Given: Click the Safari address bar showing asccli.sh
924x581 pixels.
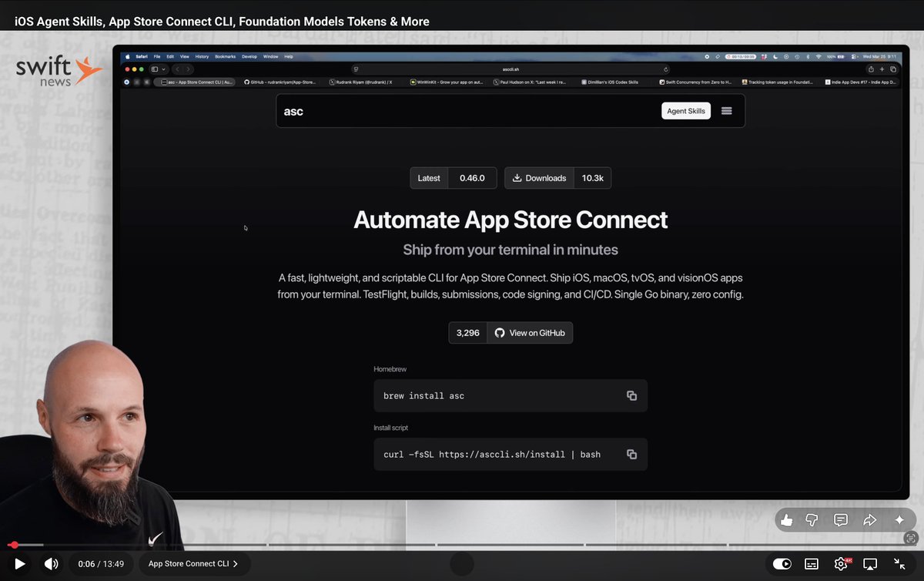Looking at the screenshot, I should [x=511, y=69].
